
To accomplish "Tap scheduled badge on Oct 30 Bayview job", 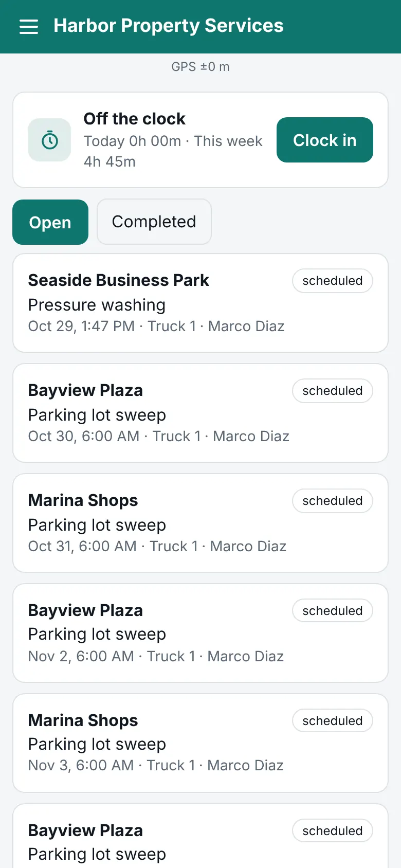I will click(x=333, y=391).
